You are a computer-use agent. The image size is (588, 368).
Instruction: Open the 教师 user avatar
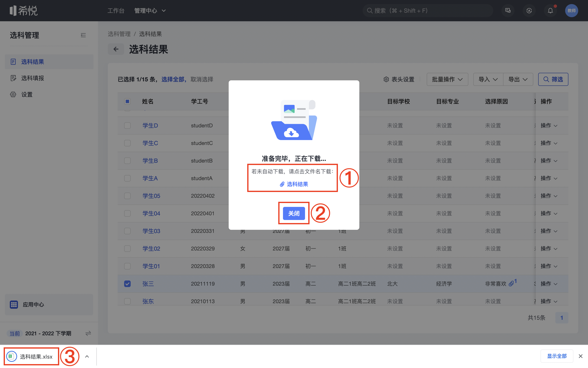point(571,10)
